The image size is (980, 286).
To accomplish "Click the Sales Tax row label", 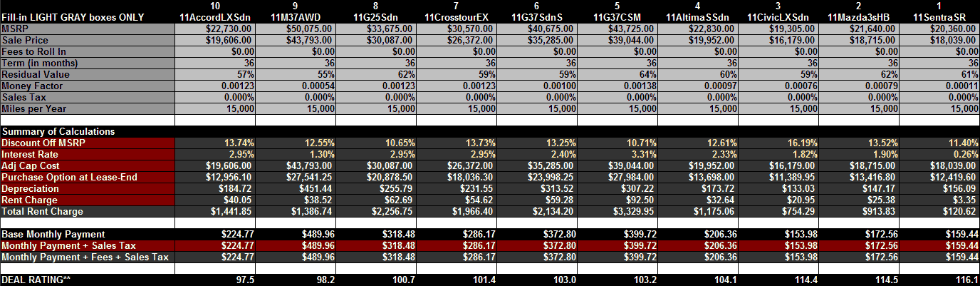I will [88, 97].
